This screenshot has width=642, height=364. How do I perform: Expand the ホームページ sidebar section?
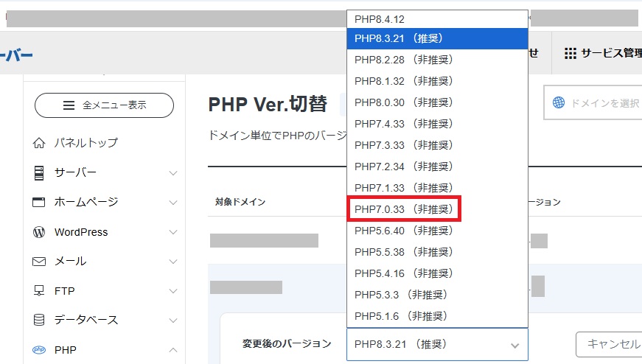click(x=173, y=203)
